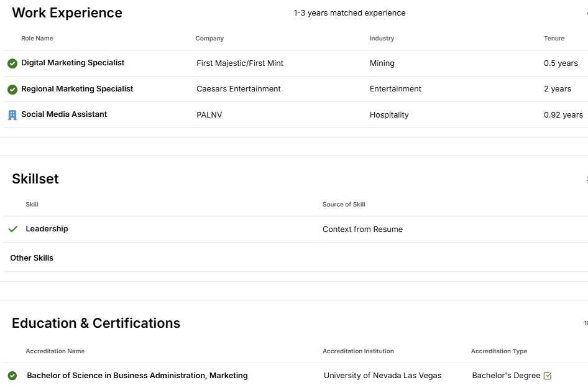Open the Regional Marketing Specialist role

click(x=77, y=88)
